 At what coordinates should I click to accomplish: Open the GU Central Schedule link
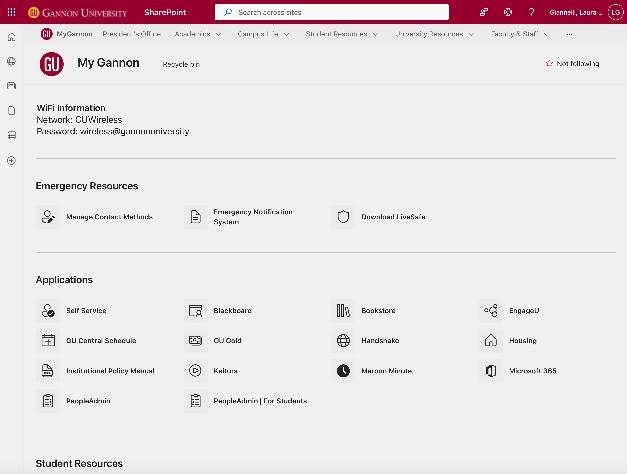tap(101, 340)
